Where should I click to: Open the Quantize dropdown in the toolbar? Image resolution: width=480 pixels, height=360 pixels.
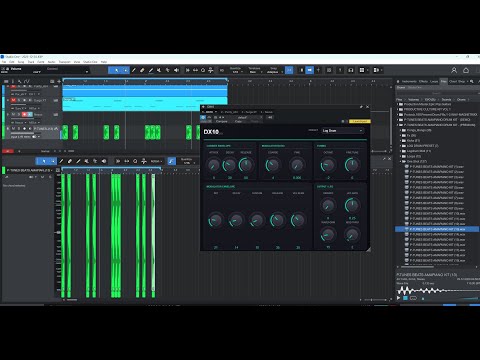coord(236,70)
